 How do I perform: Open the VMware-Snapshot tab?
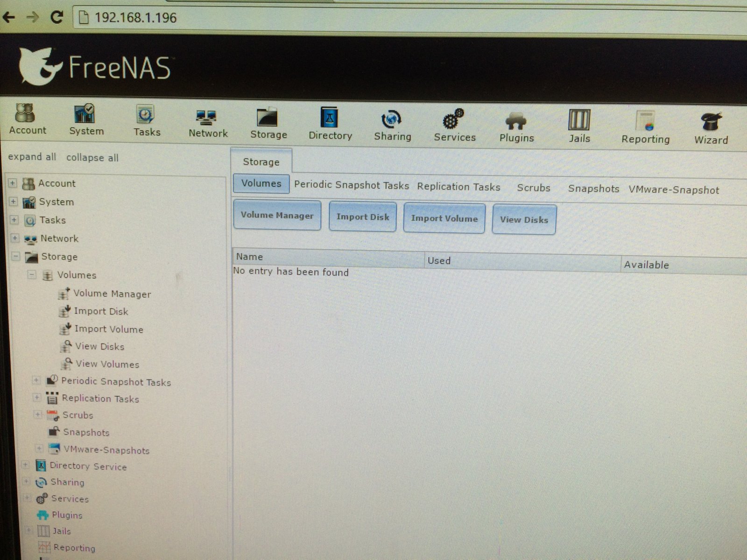point(674,190)
